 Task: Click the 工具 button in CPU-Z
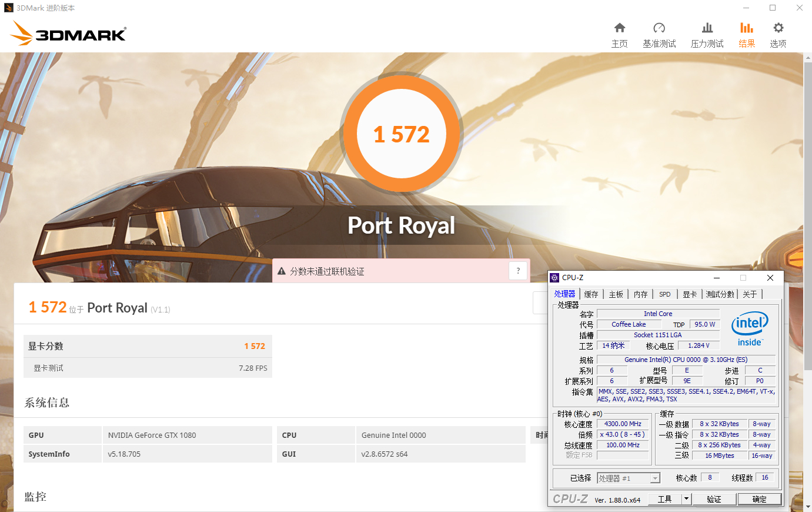tap(665, 499)
